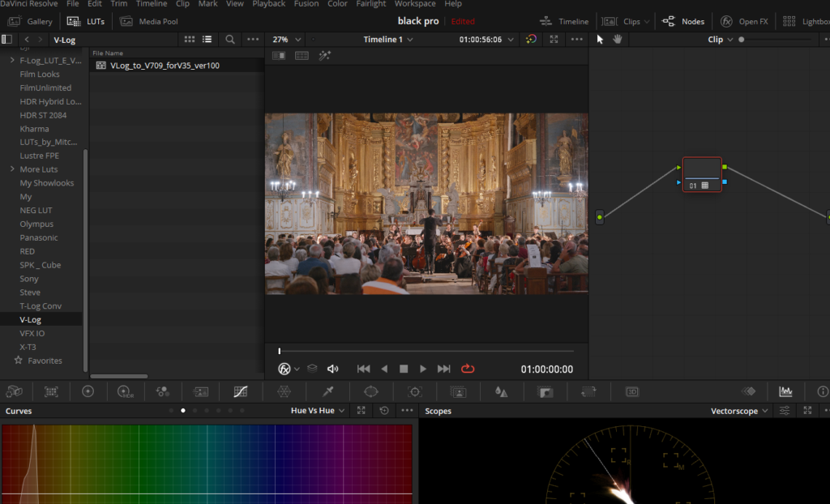Open the Qualifier eyedropper palette
The width and height of the screenshot is (830, 504).
328,391
